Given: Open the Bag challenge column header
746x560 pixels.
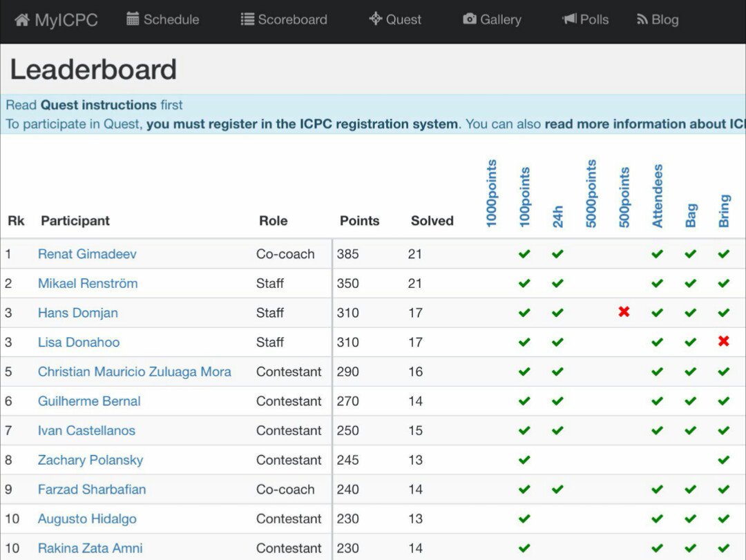Looking at the screenshot, I should [x=691, y=215].
